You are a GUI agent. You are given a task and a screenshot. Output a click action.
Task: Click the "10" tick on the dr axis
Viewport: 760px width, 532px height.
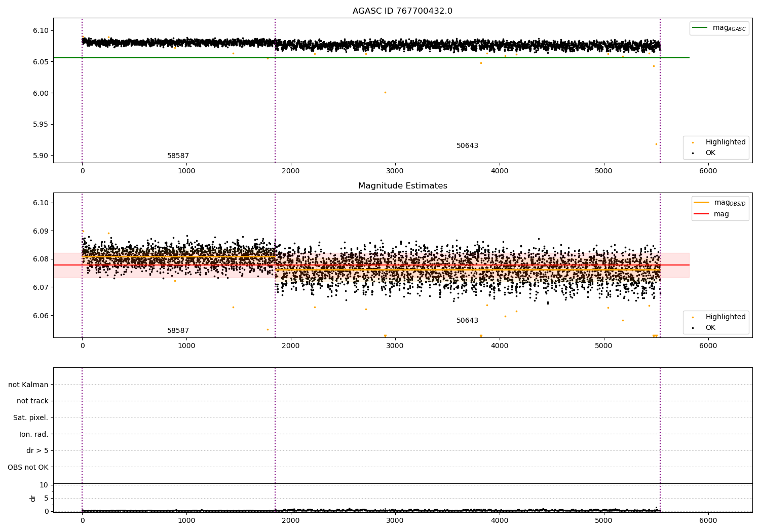pos(44,485)
